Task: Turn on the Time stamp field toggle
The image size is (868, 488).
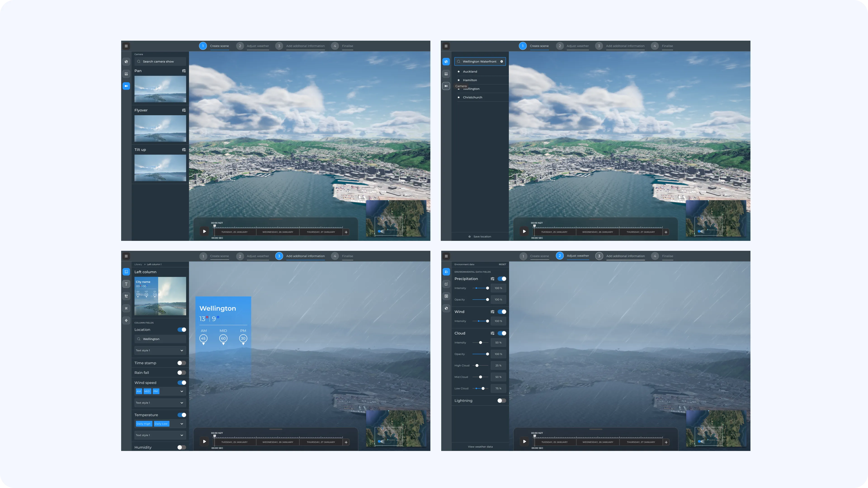Action: 182,363
